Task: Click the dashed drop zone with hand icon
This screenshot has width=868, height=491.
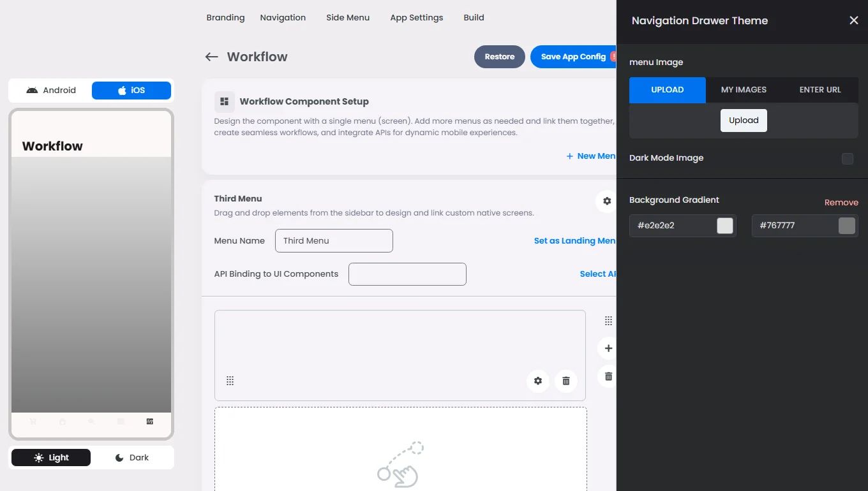Action: pyautogui.click(x=401, y=449)
